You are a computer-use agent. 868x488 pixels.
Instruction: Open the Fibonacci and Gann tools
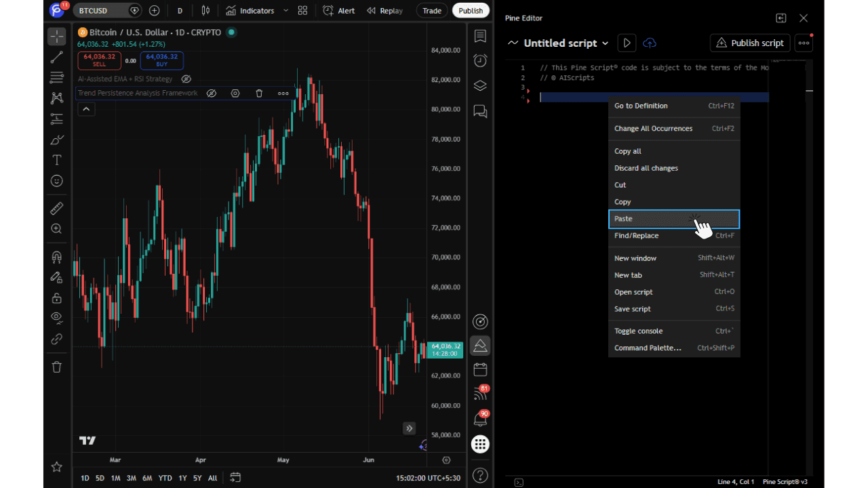point(57,78)
